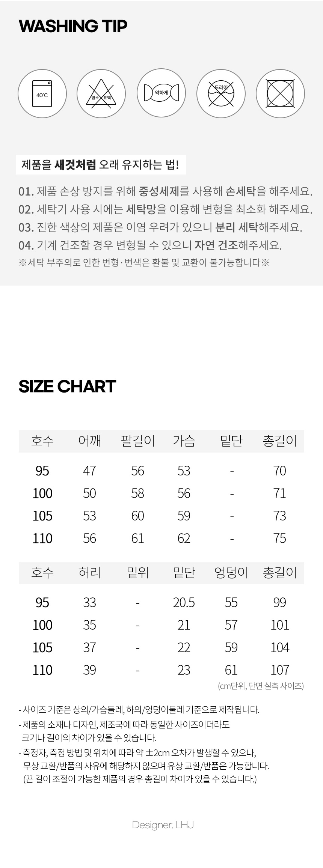The height and width of the screenshot is (868, 323).
Task: Click the cm단위 단면 실측 사이즈 note
Action: click(x=261, y=686)
